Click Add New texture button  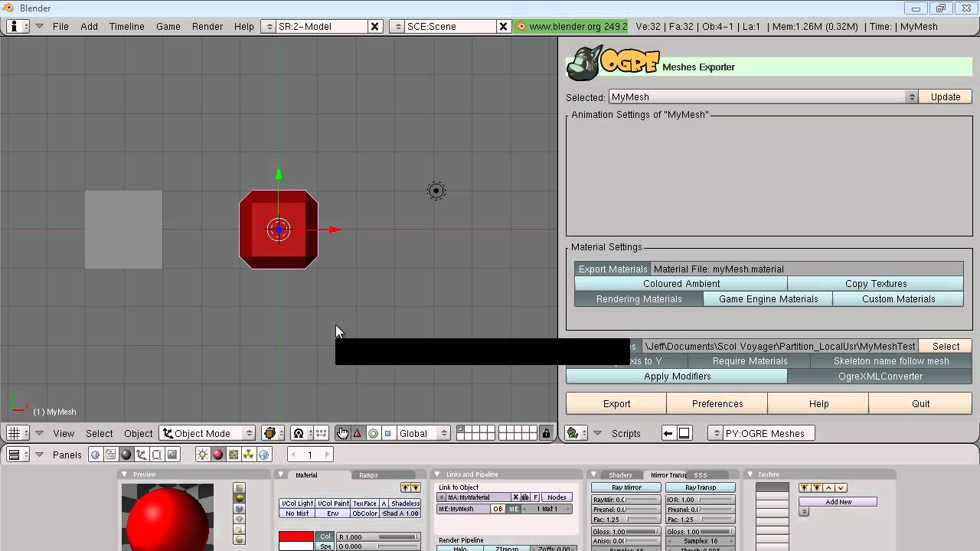(x=838, y=502)
